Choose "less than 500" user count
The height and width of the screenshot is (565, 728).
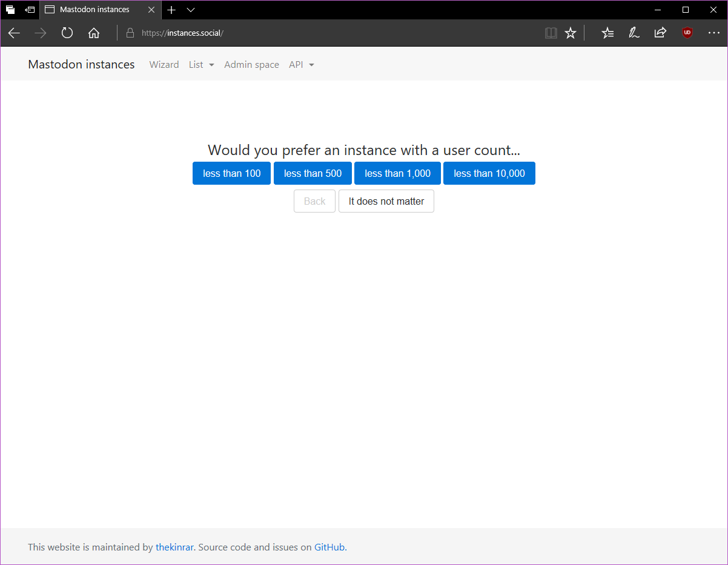(x=313, y=173)
